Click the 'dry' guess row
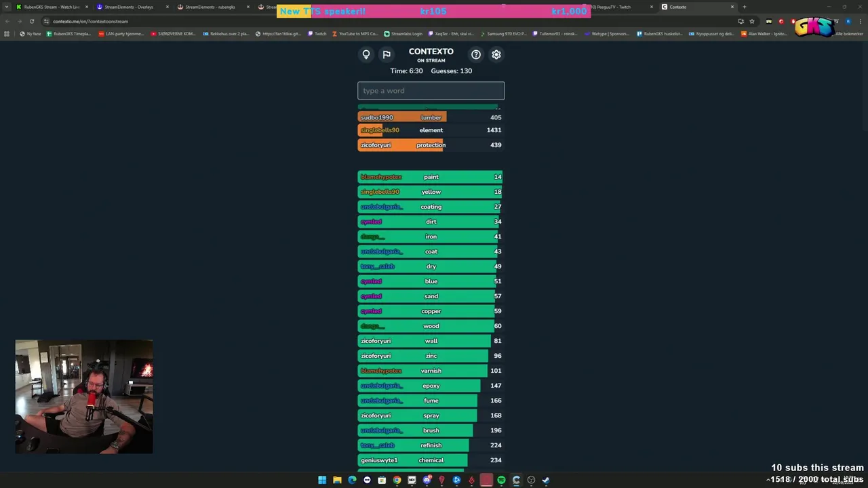Screen dimensions: 868x488 [431, 266]
